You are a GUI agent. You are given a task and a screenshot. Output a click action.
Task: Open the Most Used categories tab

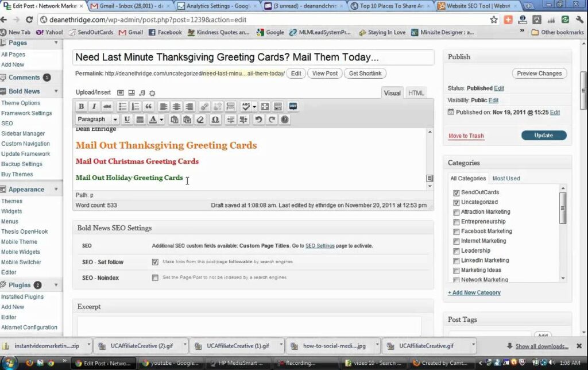pyautogui.click(x=506, y=178)
